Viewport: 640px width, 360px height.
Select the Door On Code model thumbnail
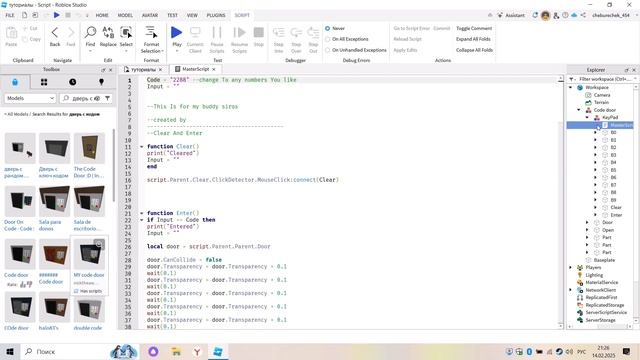(20, 201)
